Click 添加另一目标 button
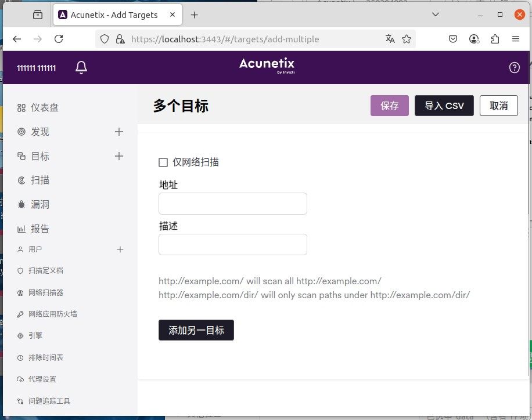532x420 pixels. pyautogui.click(x=196, y=330)
